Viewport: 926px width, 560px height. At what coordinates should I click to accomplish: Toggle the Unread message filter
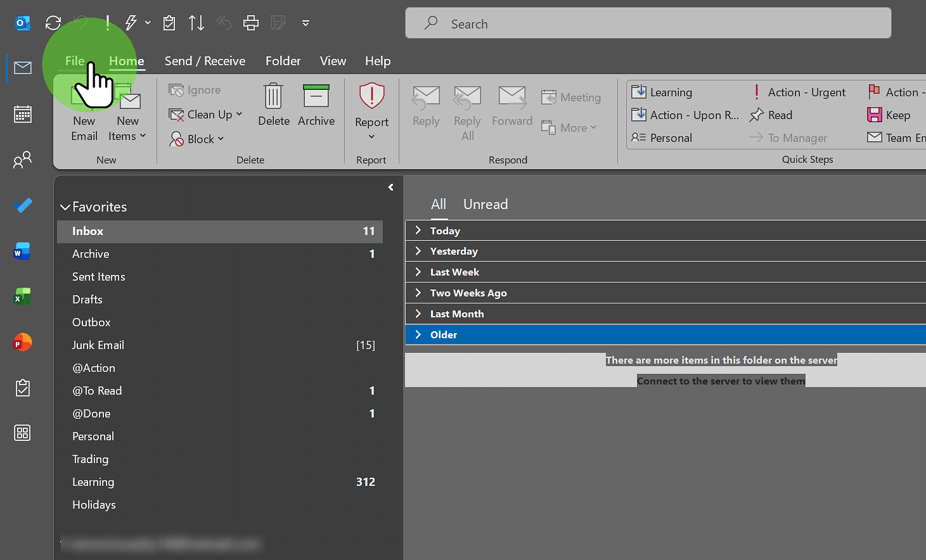coord(485,204)
